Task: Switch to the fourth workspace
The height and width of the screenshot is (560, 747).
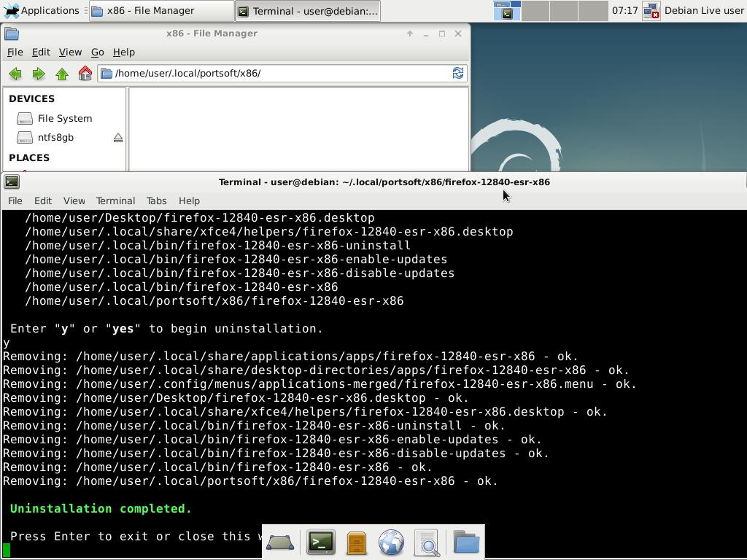Action: (x=592, y=11)
